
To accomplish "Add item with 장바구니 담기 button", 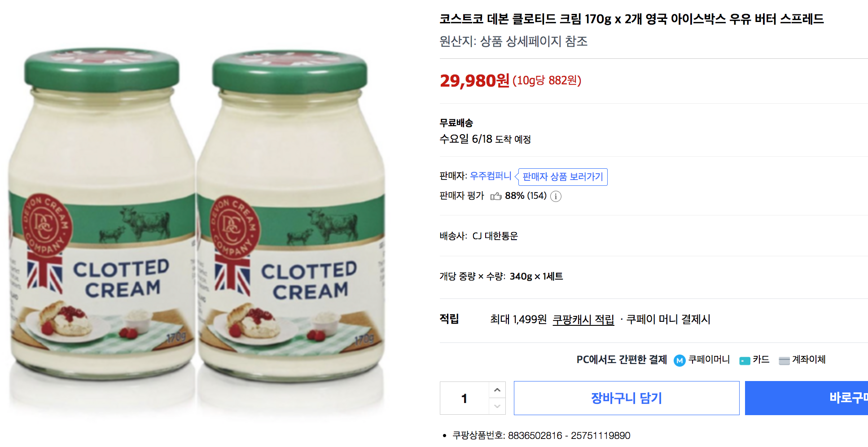I will pyautogui.click(x=627, y=398).
